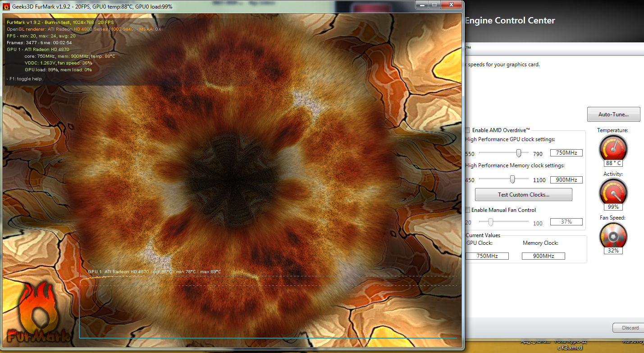644x353 pixels.
Task: Click the current GPU Clock 750MHz value
Action: [487, 256]
